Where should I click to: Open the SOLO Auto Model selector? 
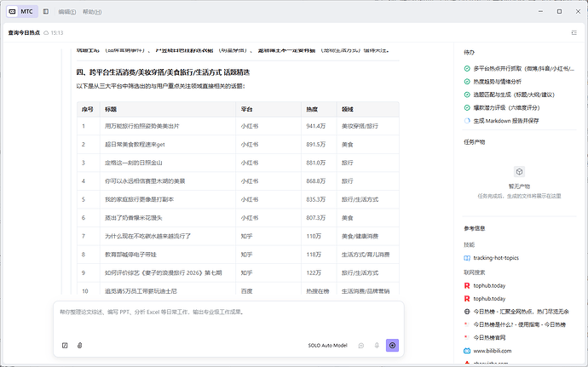click(x=328, y=345)
